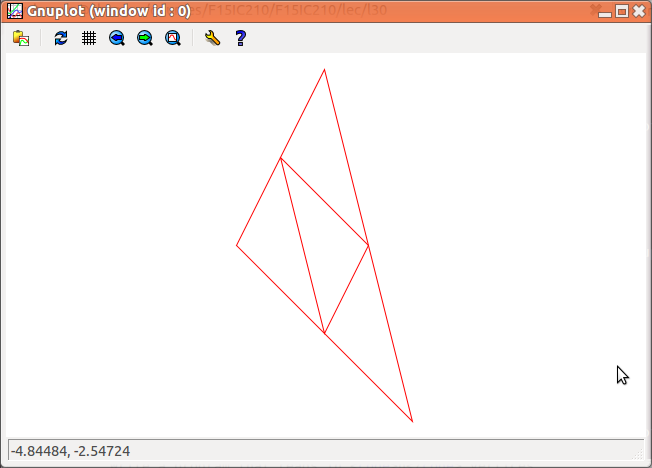Open the configuration dialog via the wrench icon
Viewport: 652px width, 468px height.
(x=211, y=38)
